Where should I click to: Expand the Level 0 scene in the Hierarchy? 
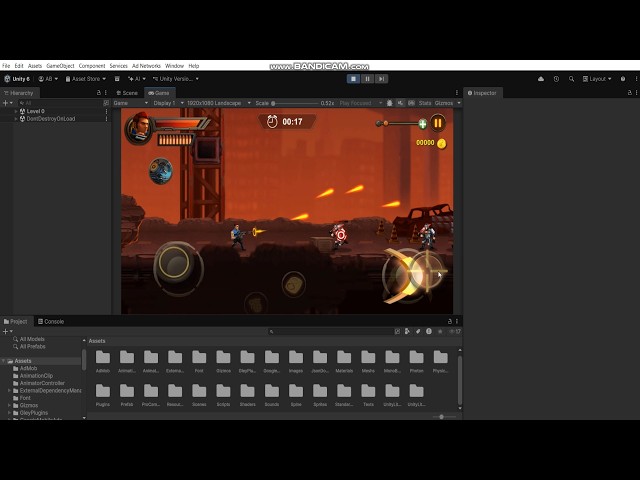point(16,111)
